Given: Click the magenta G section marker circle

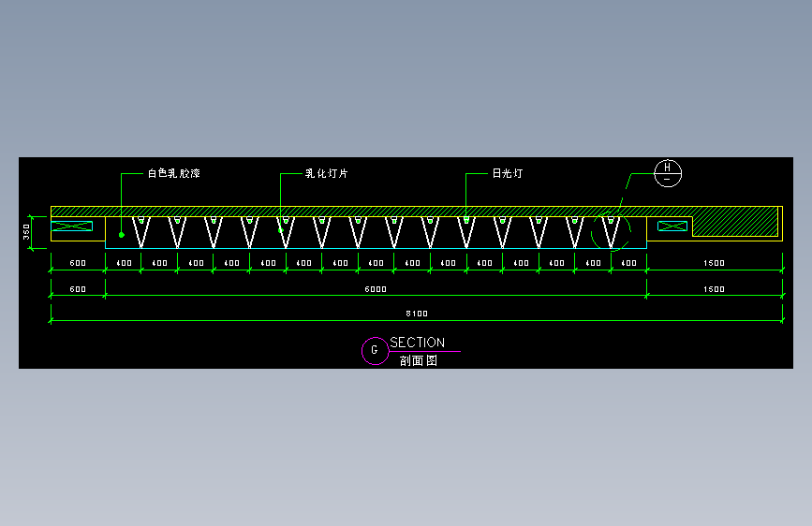Looking at the screenshot, I should 375,350.
